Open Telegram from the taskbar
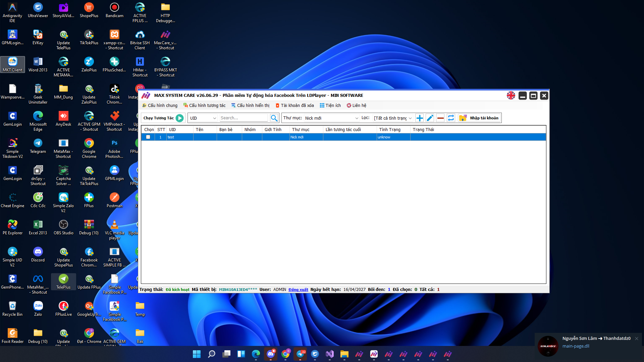Screen dimensions: 644x362 [300, 354]
